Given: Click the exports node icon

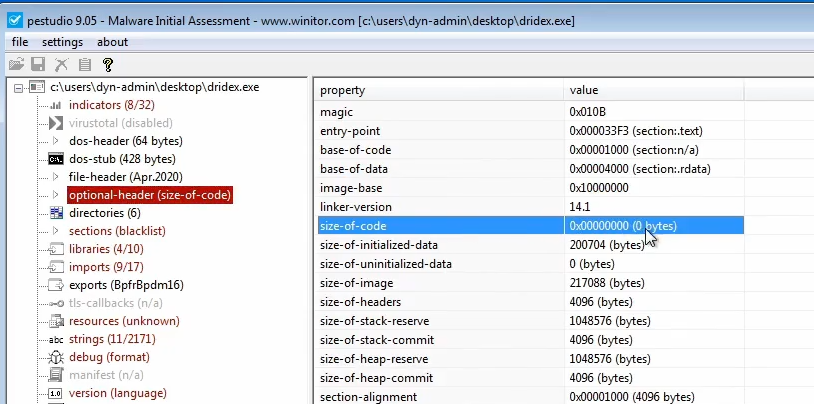Looking at the screenshot, I should (56, 285).
